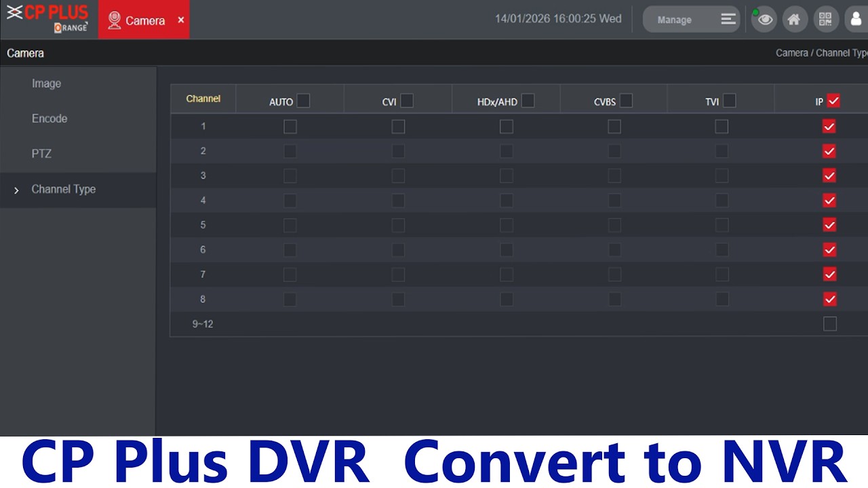This screenshot has width=868, height=488.
Task: Click the Manage menu hamburger icon
Action: coord(728,19)
